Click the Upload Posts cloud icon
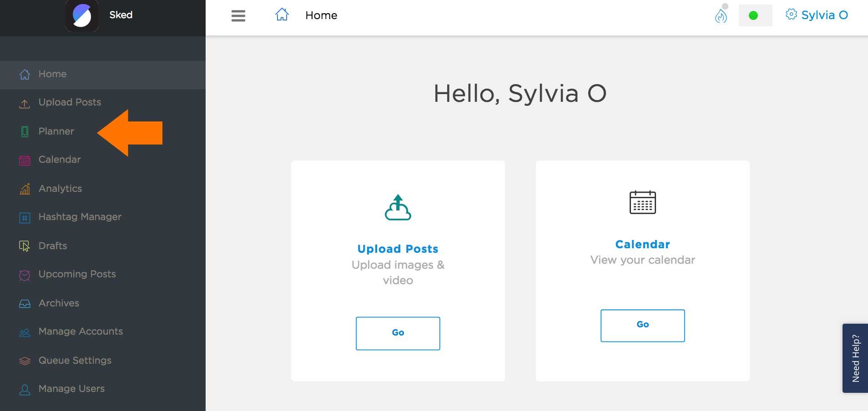Screen dimensions: 868x411 pyautogui.click(x=24, y=103)
